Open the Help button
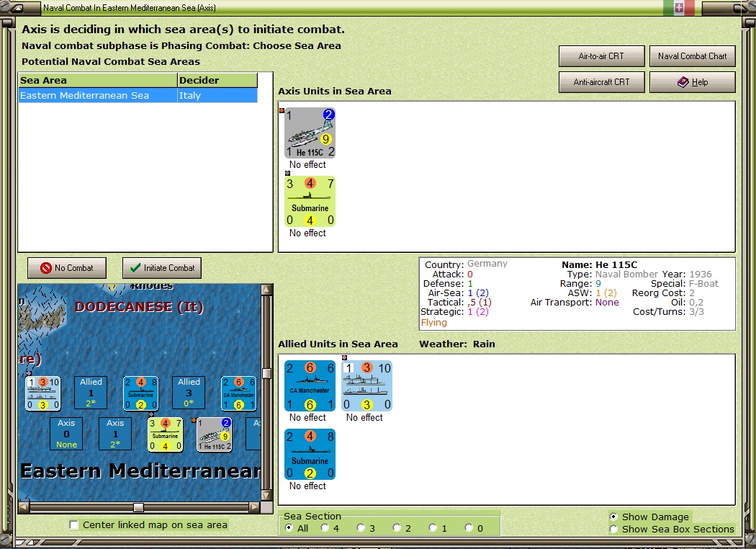Image resolution: width=756 pixels, height=549 pixels. click(x=693, y=82)
